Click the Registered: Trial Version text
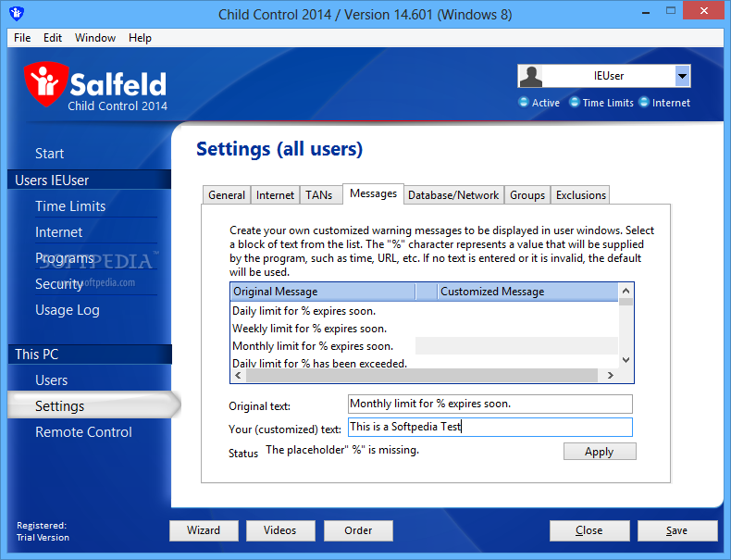Image resolution: width=731 pixels, height=560 pixels. (x=43, y=531)
